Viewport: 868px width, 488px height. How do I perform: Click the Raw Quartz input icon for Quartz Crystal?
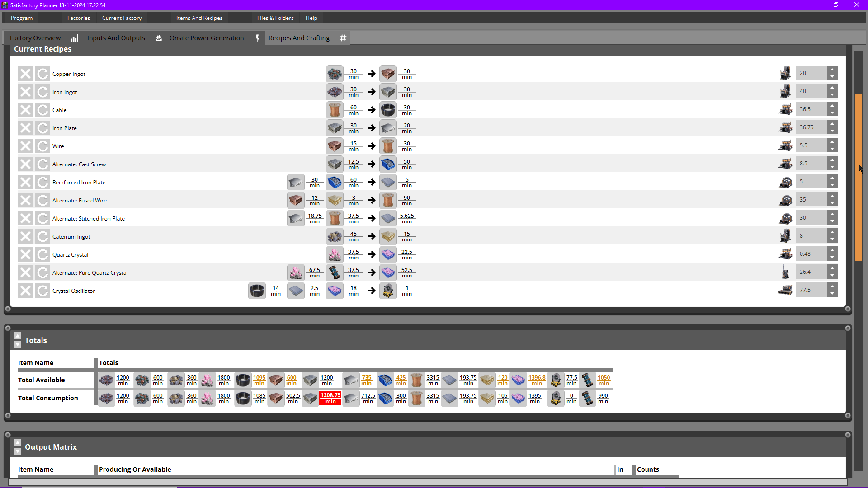pyautogui.click(x=335, y=254)
